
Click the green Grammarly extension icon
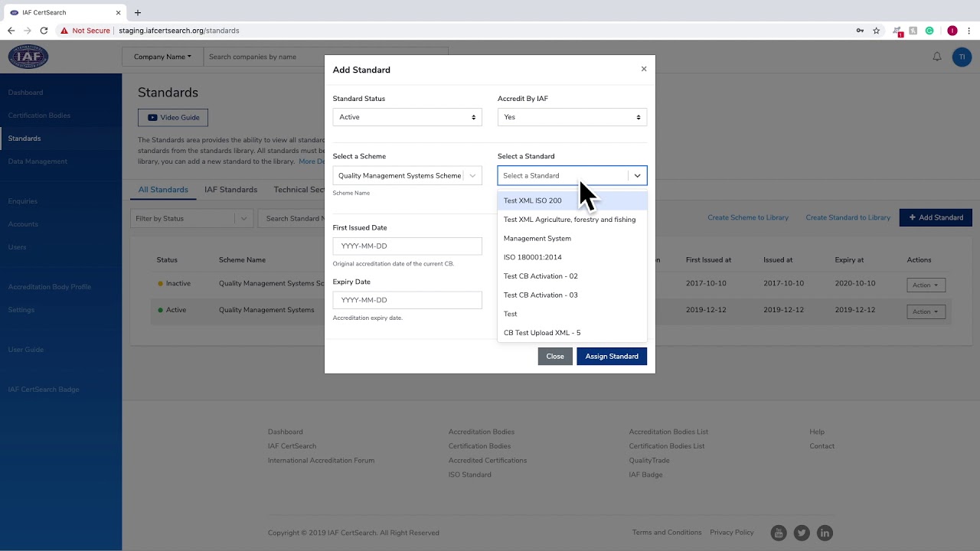click(x=929, y=31)
